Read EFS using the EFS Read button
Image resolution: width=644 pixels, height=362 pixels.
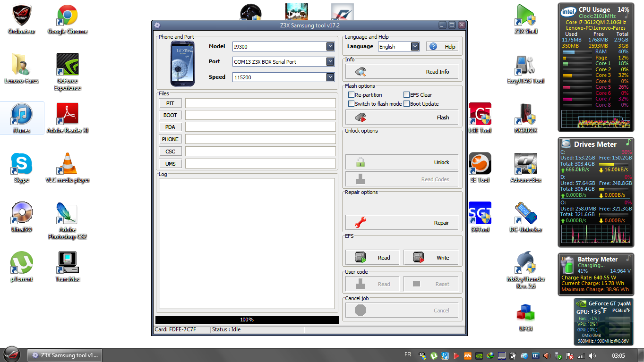[x=372, y=258]
